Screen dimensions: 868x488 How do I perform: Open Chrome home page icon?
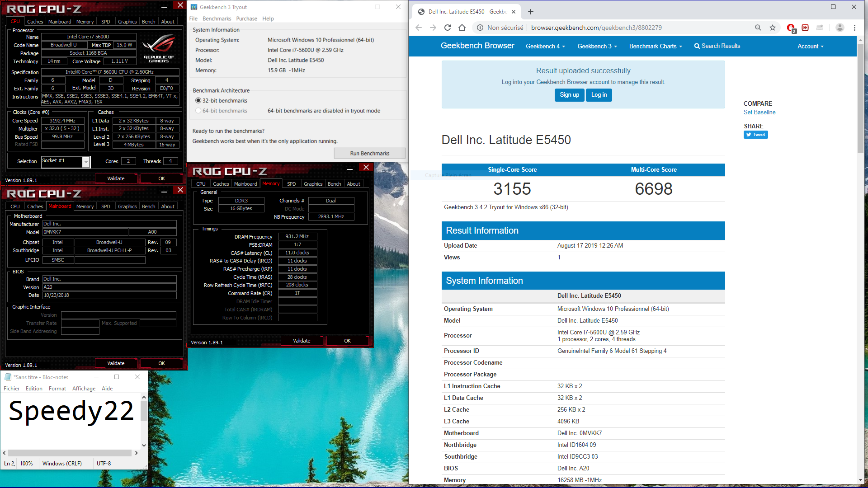pos(462,28)
